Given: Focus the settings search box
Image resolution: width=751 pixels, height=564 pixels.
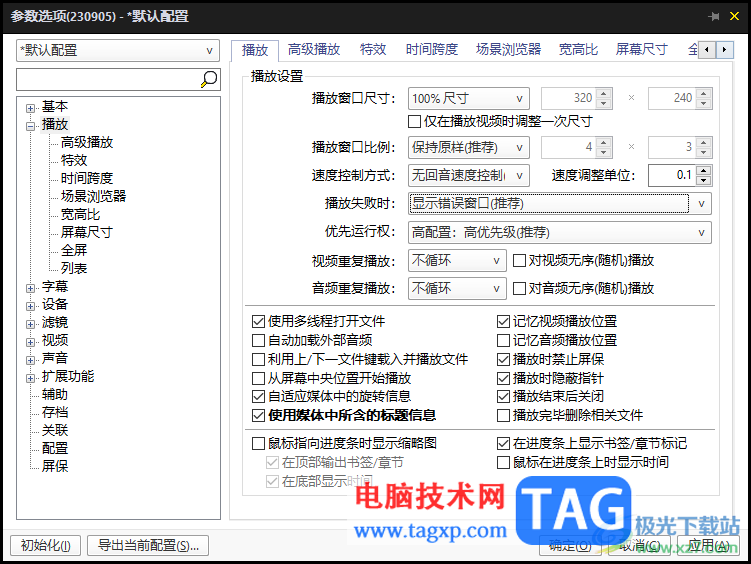Looking at the screenshot, I should tap(108, 79).
